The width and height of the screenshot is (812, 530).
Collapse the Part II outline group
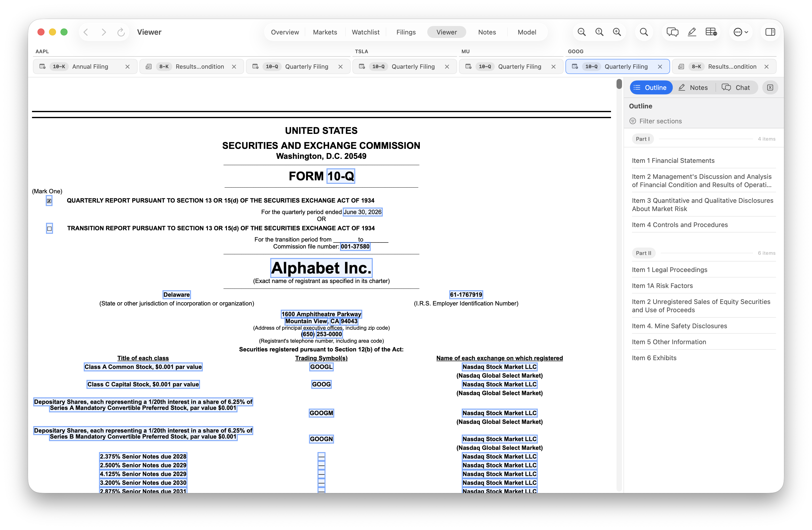643,253
